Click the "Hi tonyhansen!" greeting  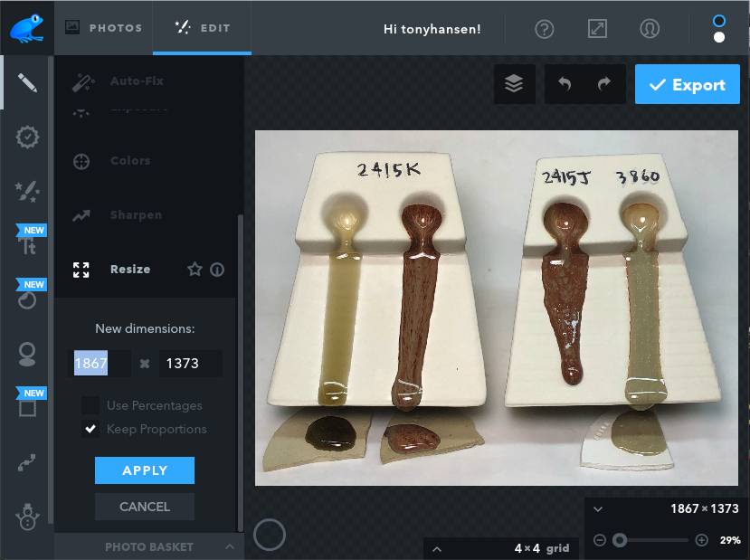point(432,29)
